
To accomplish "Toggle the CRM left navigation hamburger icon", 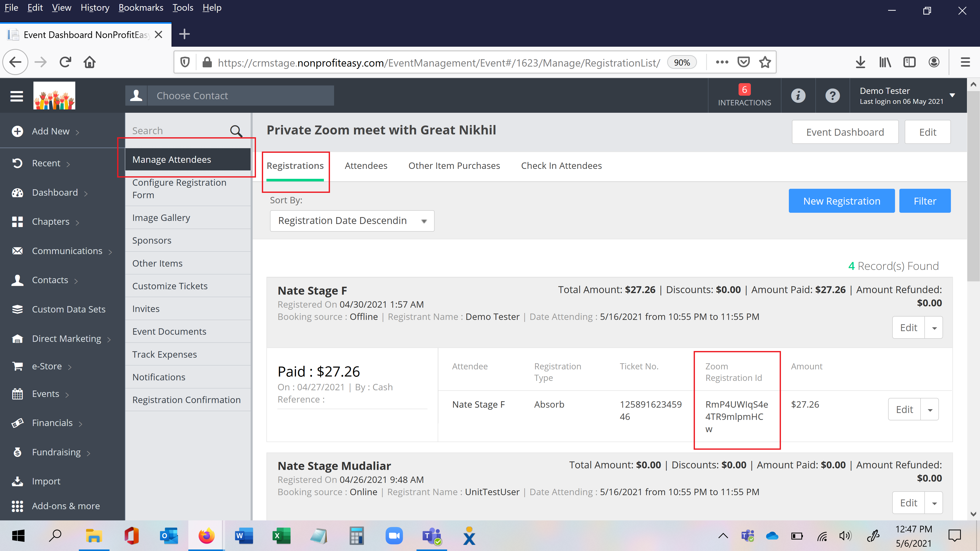I will [x=17, y=96].
